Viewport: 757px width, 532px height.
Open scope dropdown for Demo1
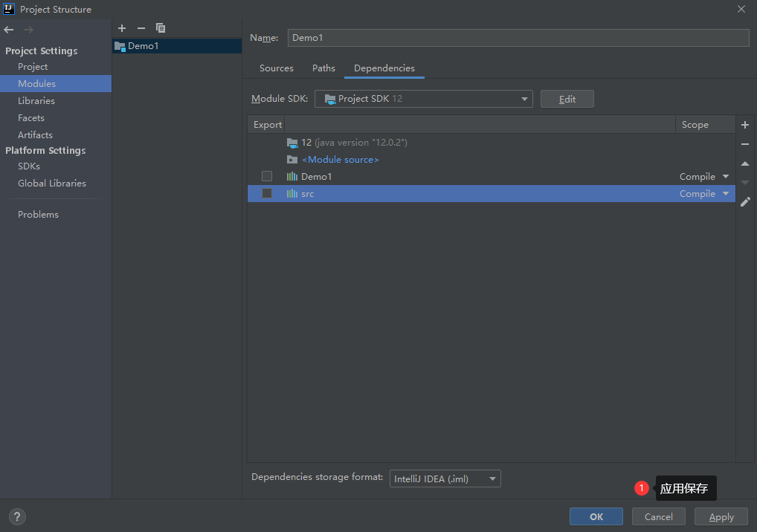pos(726,177)
